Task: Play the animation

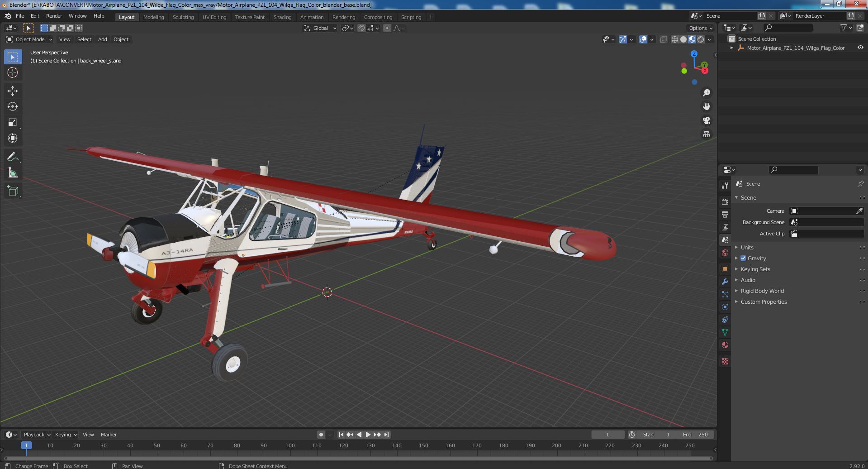Action: click(x=368, y=435)
